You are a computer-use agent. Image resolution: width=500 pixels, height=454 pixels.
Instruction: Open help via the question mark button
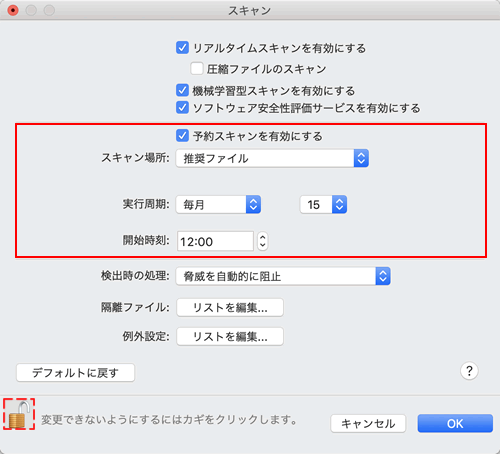[x=469, y=371]
